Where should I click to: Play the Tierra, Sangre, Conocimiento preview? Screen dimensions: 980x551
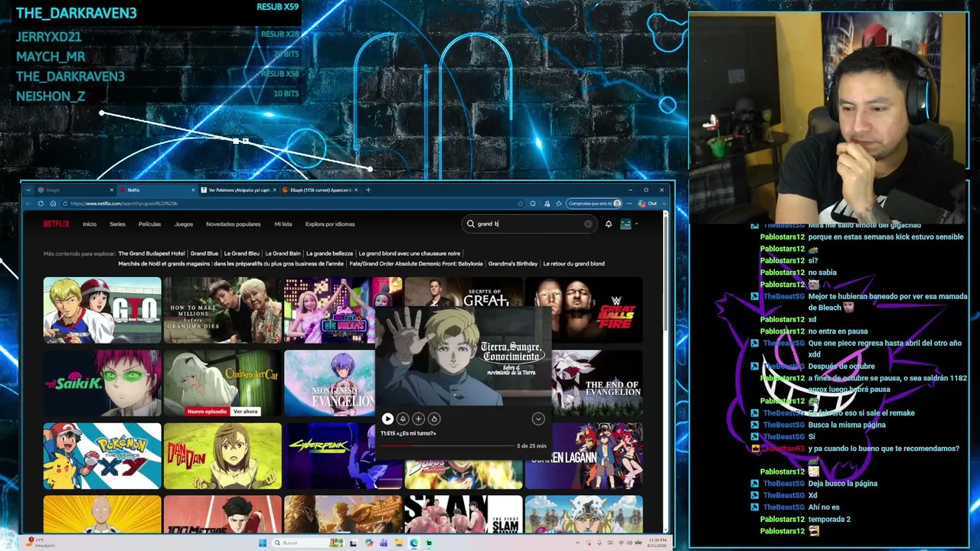387,419
